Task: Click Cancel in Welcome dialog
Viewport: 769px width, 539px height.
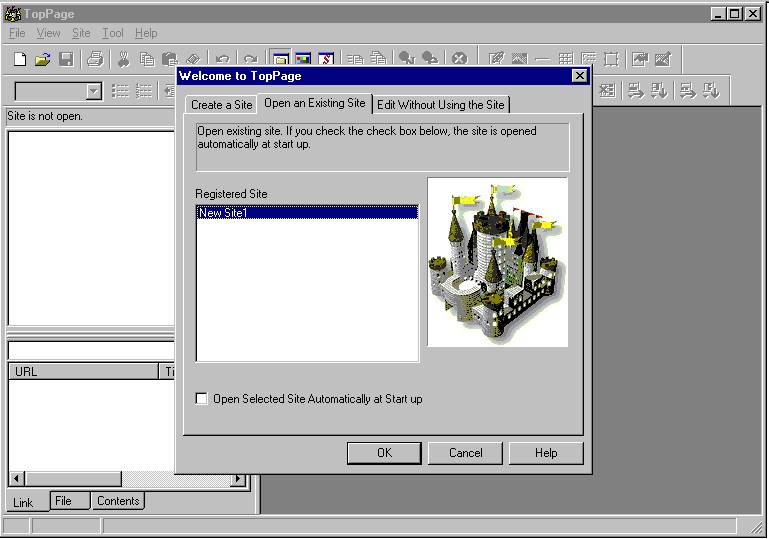Action: (x=465, y=453)
